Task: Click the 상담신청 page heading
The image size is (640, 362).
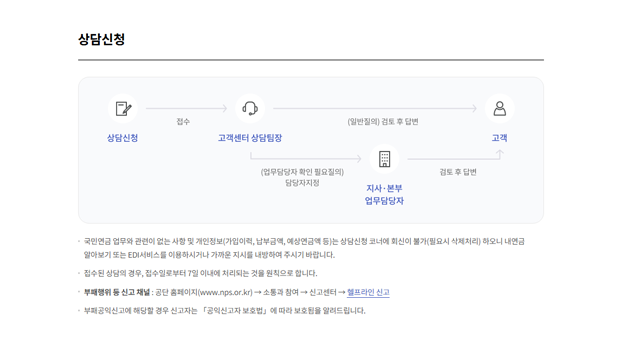Action: click(101, 40)
